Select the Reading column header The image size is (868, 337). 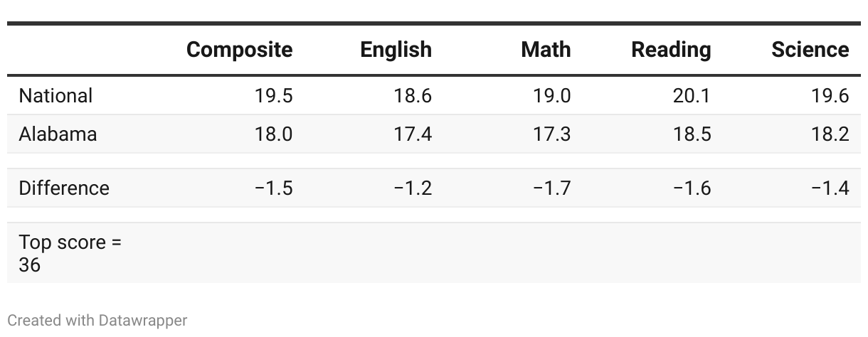pyautogui.click(x=671, y=50)
